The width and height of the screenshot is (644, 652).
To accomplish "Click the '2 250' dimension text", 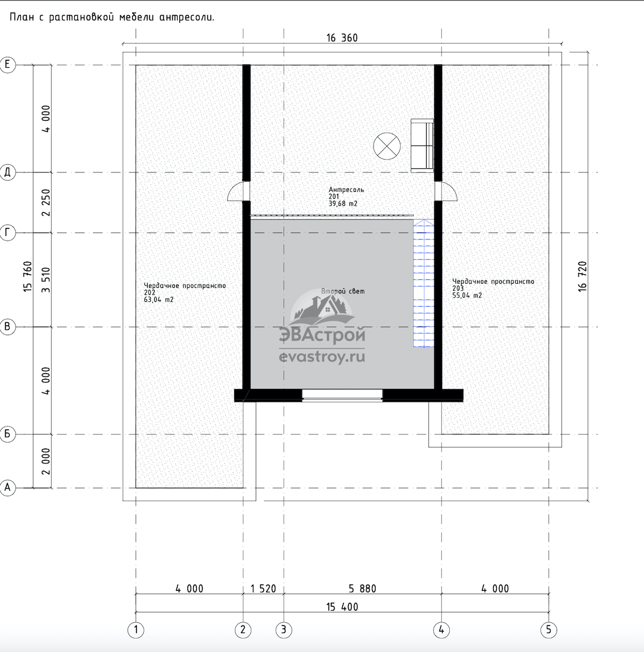I will click(46, 202).
